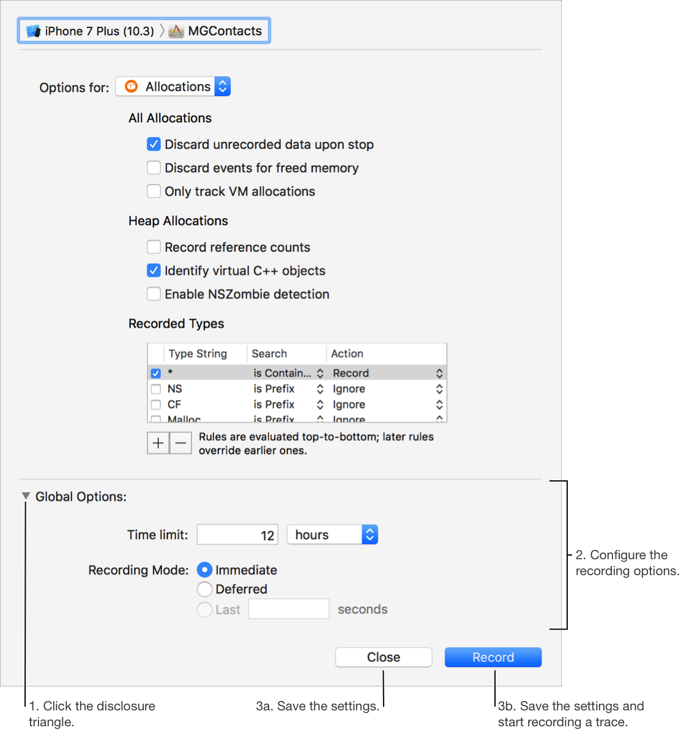Screen dimensions: 700x733
Task: Click the orange Allocations instrument icon
Action: [131, 86]
